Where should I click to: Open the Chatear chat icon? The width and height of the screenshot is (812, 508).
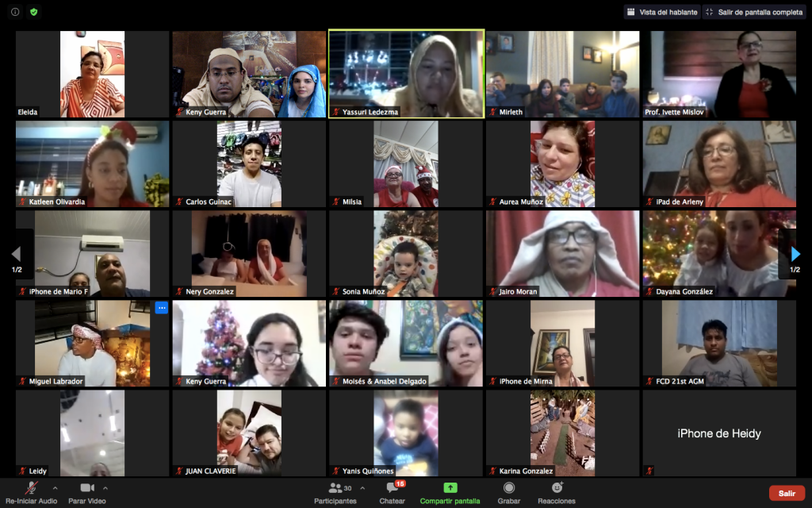click(392, 488)
